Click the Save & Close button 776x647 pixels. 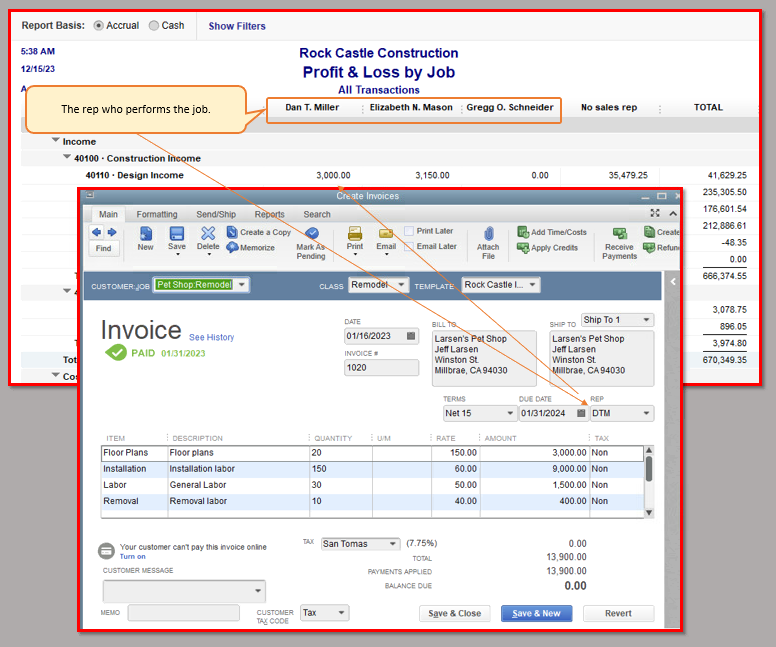click(x=454, y=613)
